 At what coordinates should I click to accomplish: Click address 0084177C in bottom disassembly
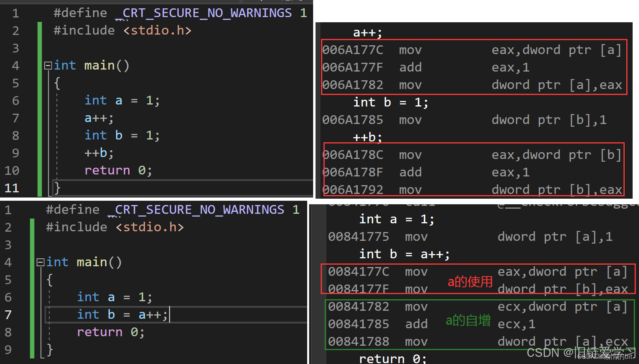(x=358, y=272)
